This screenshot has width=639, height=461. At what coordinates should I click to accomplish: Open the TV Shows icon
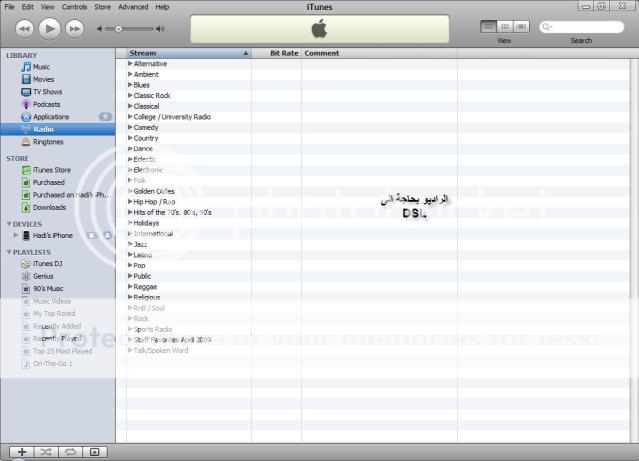pyautogui.click(x=26, y=92)
